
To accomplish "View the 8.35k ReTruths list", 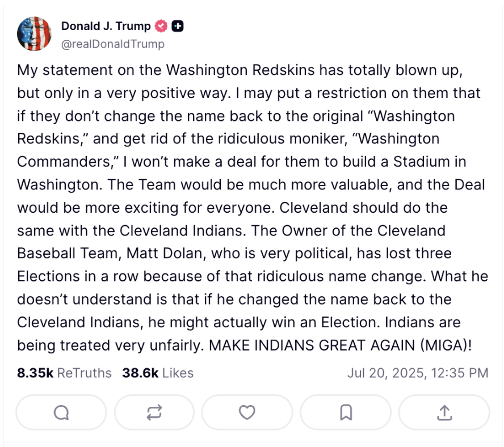I will (64, 373).
